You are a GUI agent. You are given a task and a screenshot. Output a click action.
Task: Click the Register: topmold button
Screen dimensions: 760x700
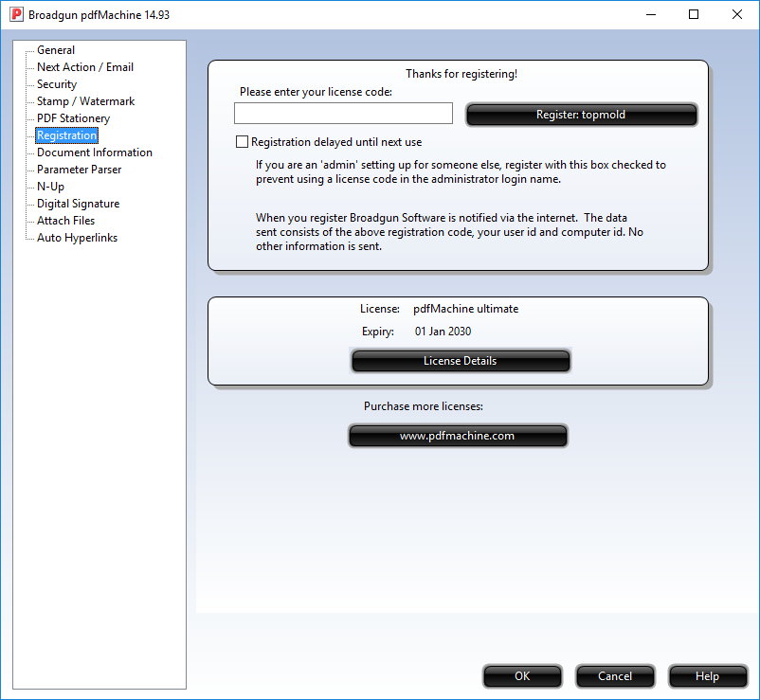tap(581, 115)
